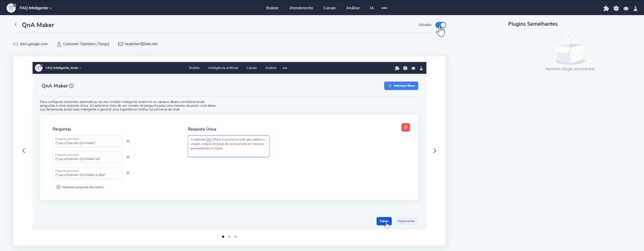Screen dimensions: 644x251
Task: Open the team members icon in top bar
Action: (626, 8)
